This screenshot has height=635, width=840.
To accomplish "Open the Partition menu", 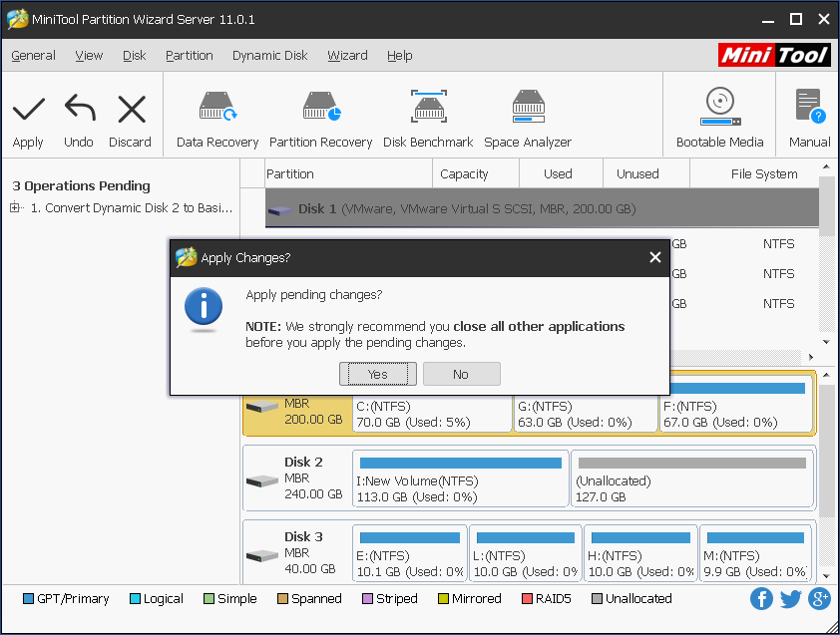I will (x=190, y=55).
